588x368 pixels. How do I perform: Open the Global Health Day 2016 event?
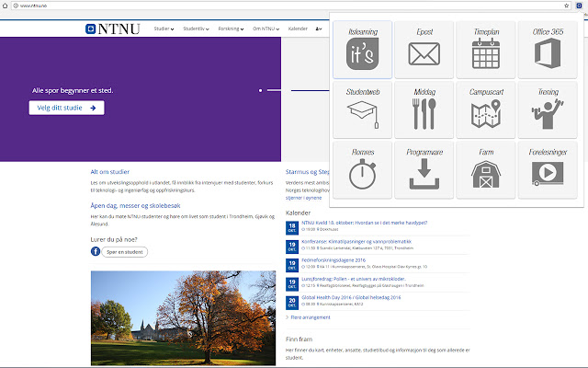pyautogui.click(x=351, y=297)
